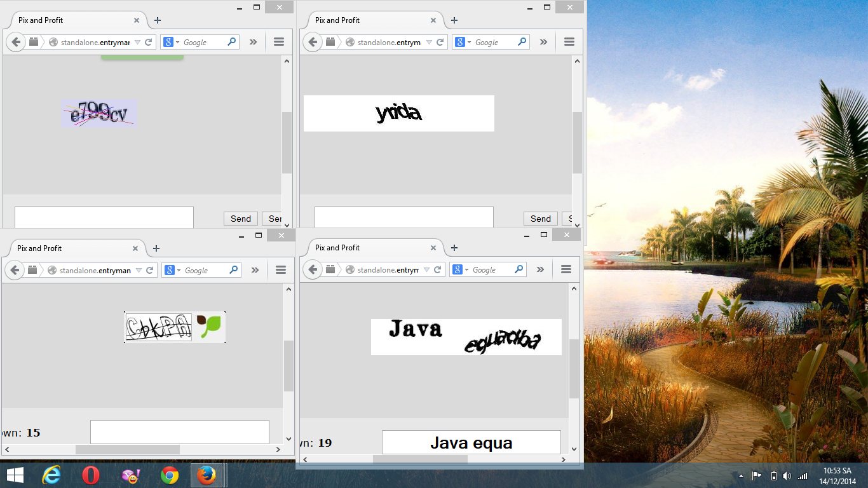The width and height of the screenshot is (868, 488).
Task: Go back in the e799cv captcha window
Action: coord(16,42)
